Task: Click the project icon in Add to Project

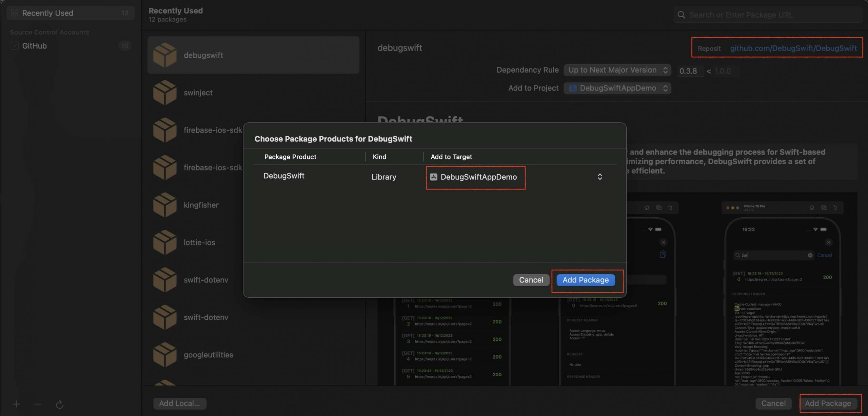Action: coord(573,88)
